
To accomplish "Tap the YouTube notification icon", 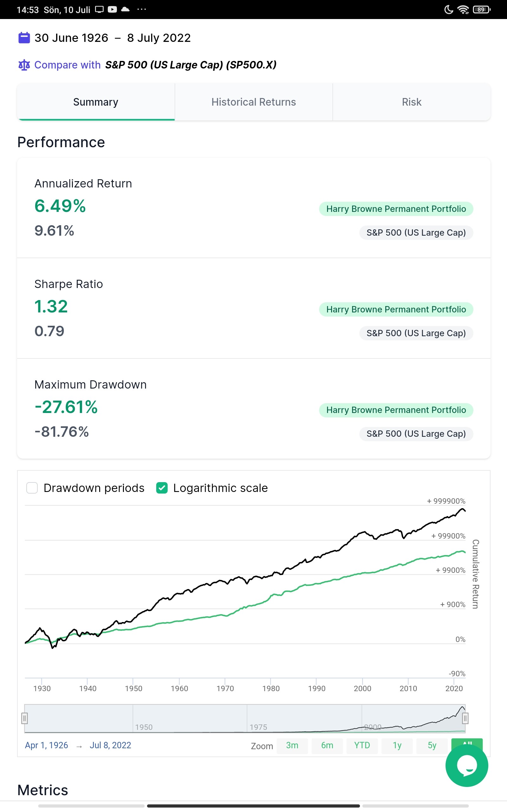I will pos(112,10).
